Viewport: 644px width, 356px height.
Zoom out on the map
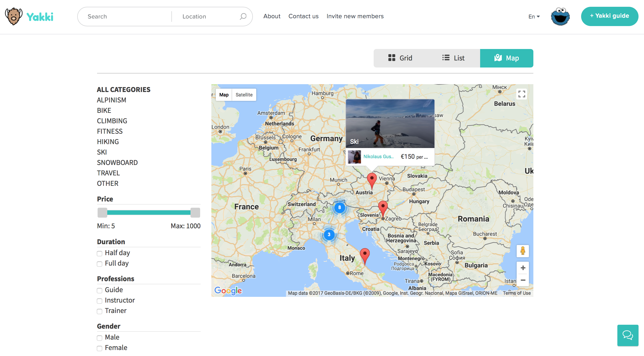tap(523, 280)
